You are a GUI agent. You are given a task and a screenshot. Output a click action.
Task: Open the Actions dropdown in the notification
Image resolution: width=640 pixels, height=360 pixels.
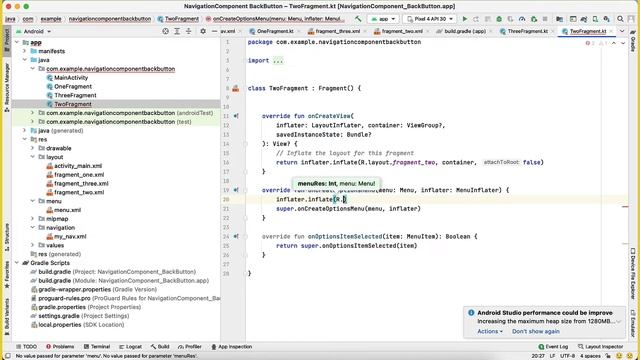click(x=490, y=331)
